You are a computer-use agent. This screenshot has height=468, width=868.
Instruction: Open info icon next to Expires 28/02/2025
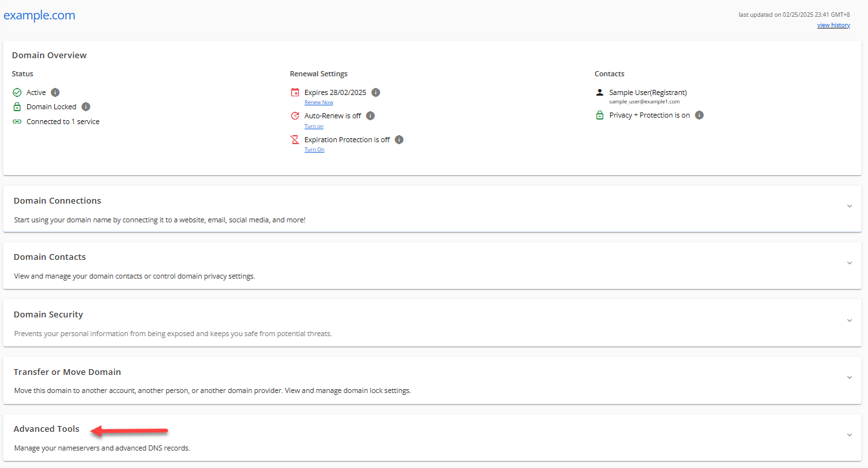click(x=376, y=92)
